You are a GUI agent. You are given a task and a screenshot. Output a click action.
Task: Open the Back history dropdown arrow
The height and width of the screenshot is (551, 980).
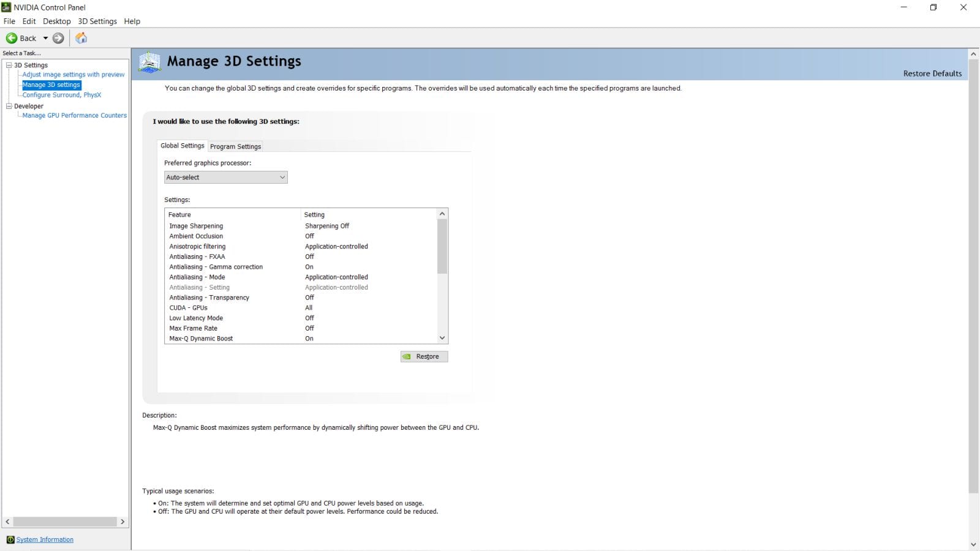(45, 38)
